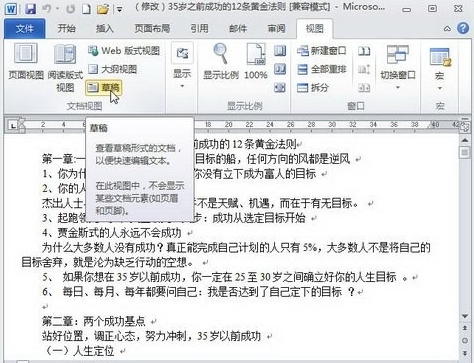Switch to 大纲视图 outline view
This screenshot has width=474, height=363.
pyautogui.click(x=112, y=69)
